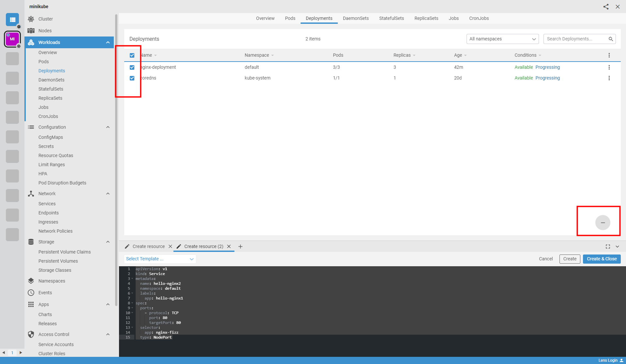Click the Nodes server icon
This screenshot has height=364, width=626.
[x=31, y=31]
